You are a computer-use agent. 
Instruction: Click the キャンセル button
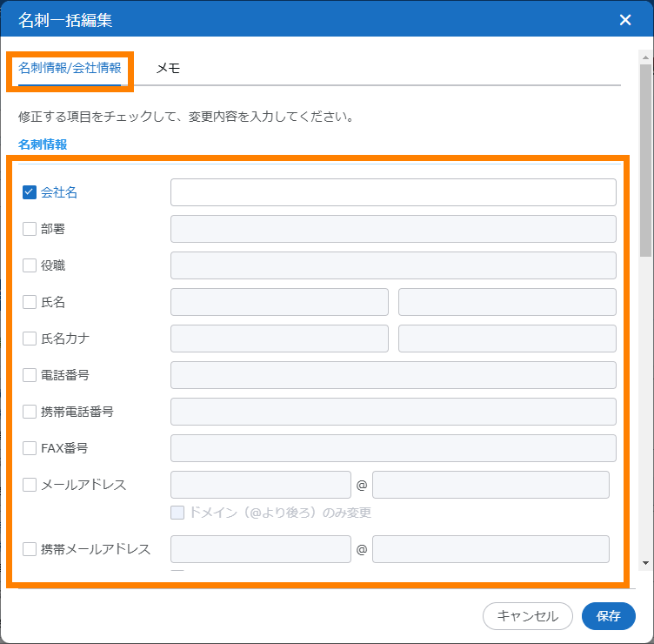pos(527,616)
